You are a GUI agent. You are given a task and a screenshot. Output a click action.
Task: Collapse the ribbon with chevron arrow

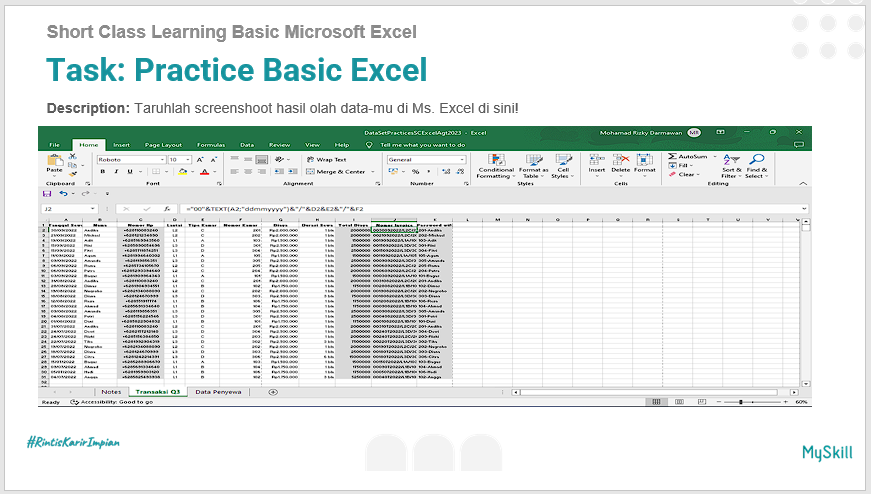[x=803, y=183]
